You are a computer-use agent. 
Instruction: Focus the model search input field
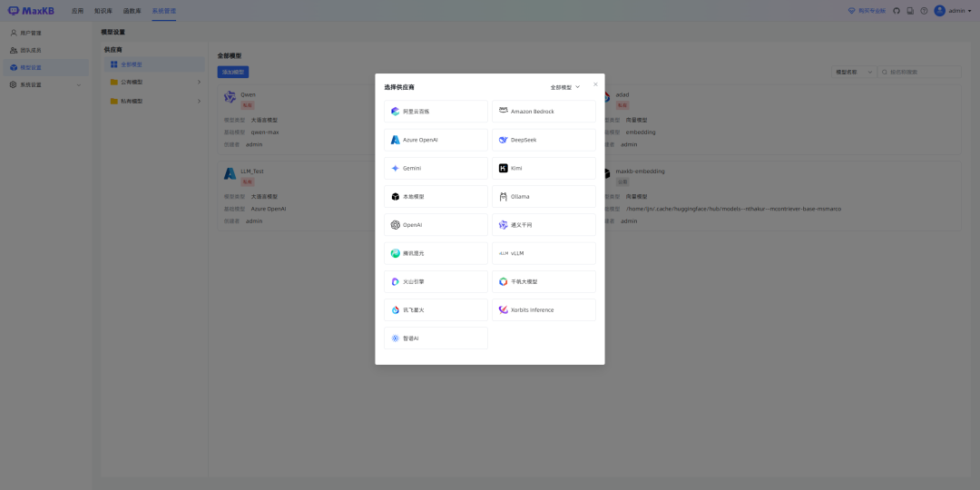click(919, 73)
